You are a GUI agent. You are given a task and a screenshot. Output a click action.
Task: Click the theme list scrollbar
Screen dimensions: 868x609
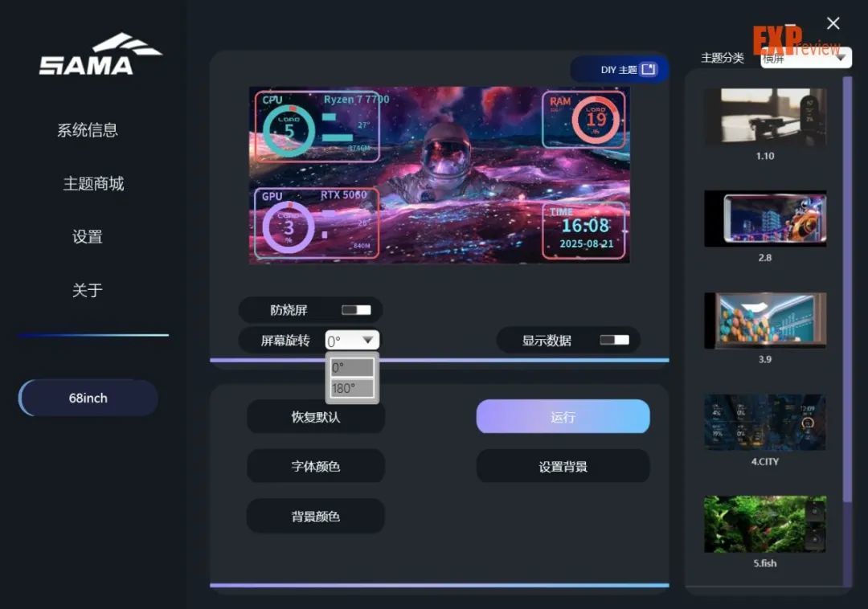(x=847, y=289)
